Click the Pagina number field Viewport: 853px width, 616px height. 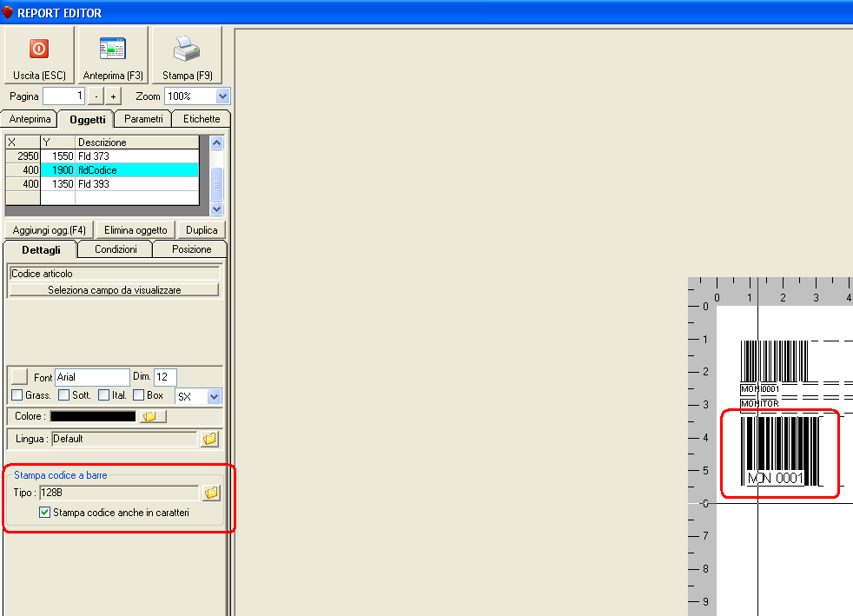[x=63, y=96]
